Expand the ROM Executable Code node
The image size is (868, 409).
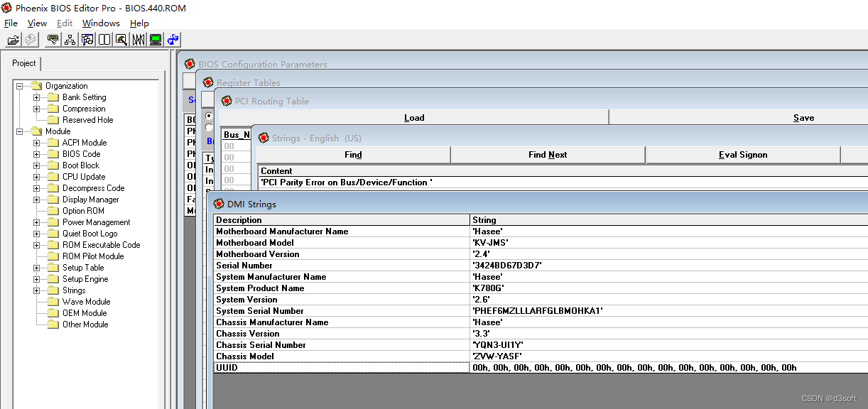(37, 245)
